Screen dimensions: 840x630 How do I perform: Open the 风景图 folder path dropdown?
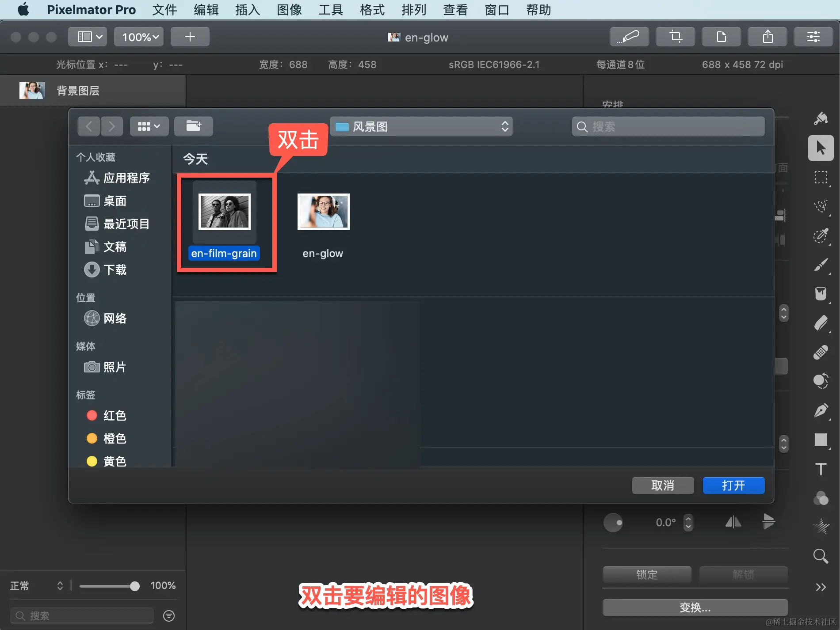tap(421, 127)
